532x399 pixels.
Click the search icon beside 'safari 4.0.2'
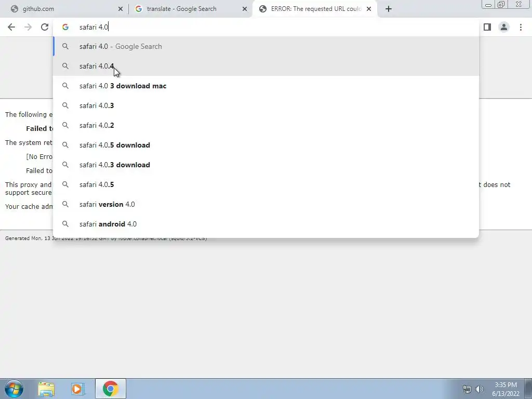coord(65,125)
